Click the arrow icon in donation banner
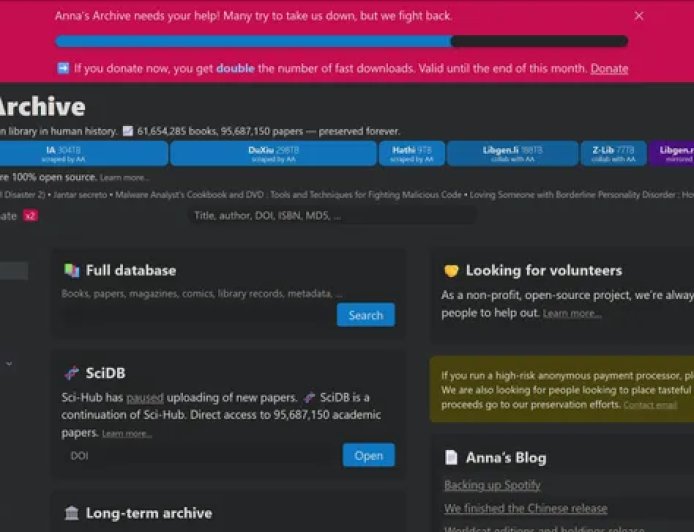Image resolution: width=694 pixels, height=532 pixels. pos(63,69)
